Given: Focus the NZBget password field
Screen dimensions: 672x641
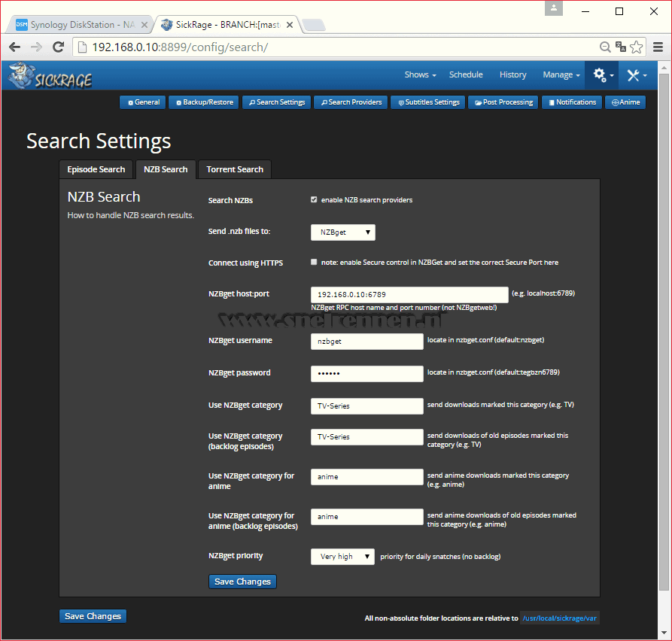Looking at the screenshot, I should click(367, 374).
